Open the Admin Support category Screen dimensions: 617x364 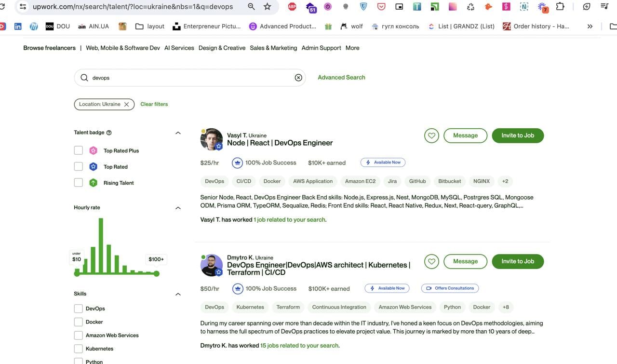point(321,48)
